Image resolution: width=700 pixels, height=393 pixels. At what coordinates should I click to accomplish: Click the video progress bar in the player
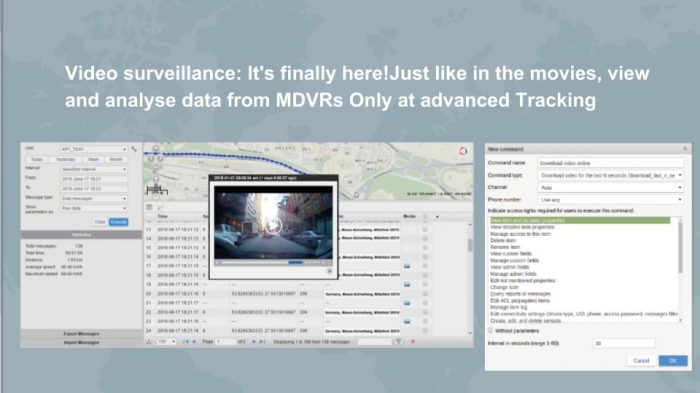273,263
